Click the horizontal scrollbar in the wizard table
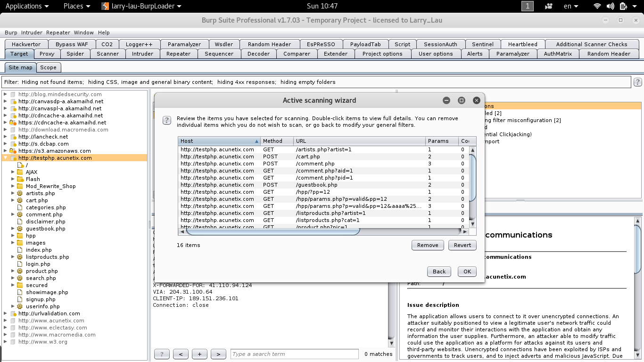Screen dimensions: 644x362 tap(273, 231)
